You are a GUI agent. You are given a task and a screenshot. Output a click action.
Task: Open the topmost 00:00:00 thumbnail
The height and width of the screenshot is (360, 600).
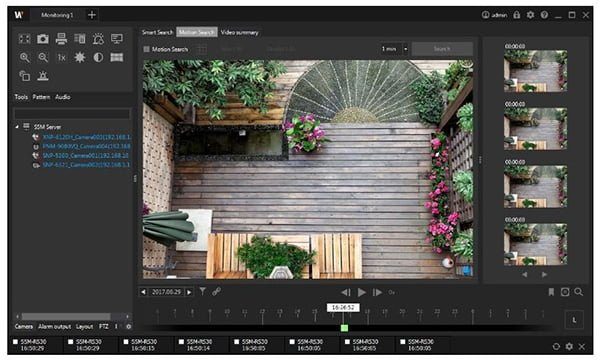(x=535, y=71)
